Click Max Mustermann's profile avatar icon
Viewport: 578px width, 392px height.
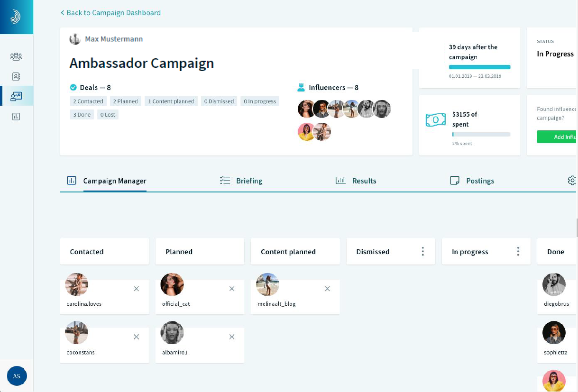click(75, 39)
